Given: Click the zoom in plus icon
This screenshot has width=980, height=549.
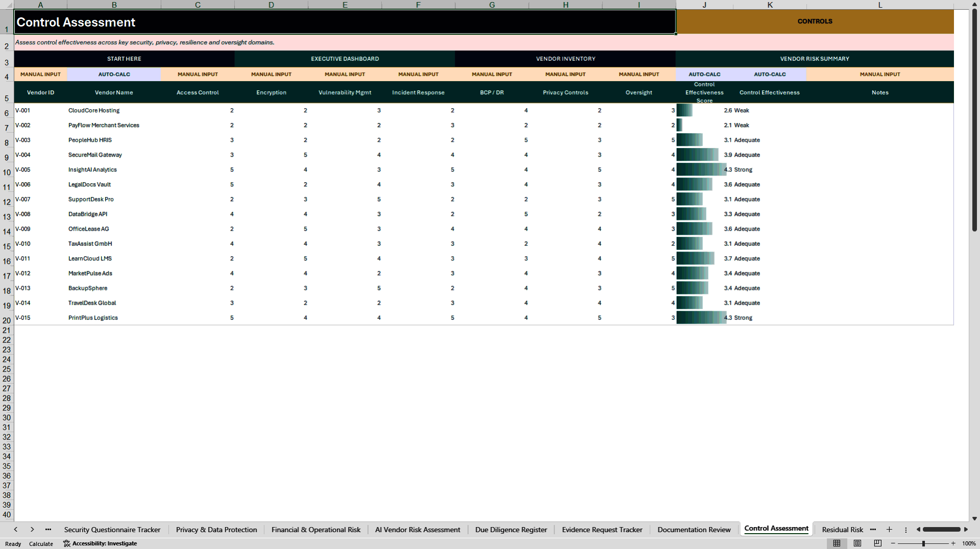Looking at the screenshot, I should click(x=953, y=543).
